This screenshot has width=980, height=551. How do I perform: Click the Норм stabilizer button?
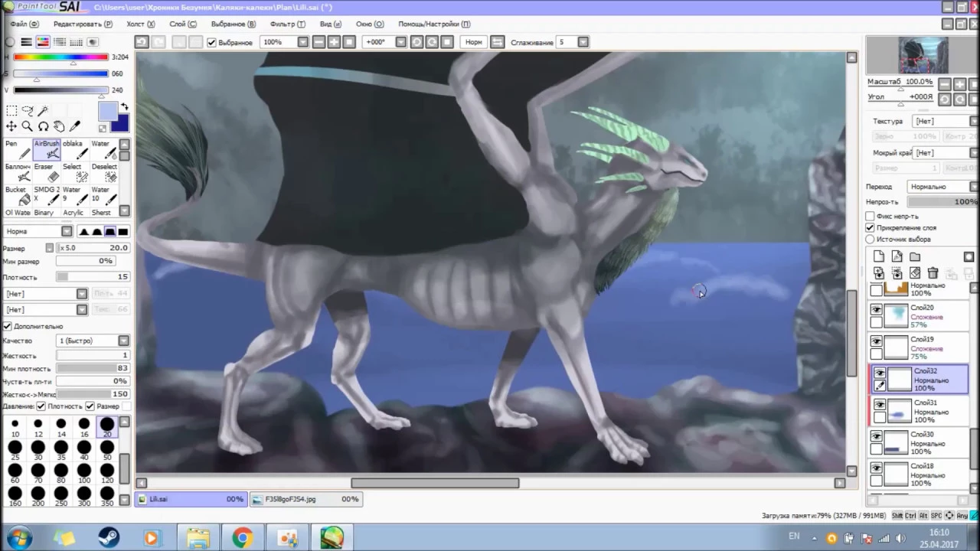(474, 42)
